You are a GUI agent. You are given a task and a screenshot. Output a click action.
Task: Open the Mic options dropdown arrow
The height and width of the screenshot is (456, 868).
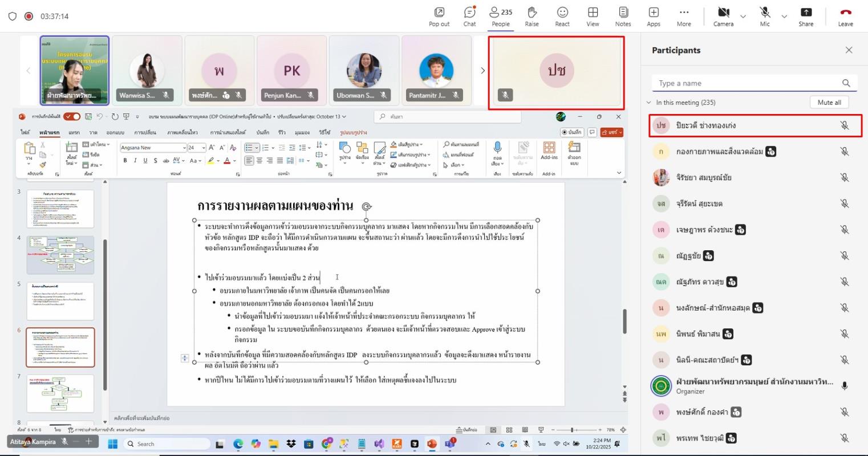click(x=784, y=17)
